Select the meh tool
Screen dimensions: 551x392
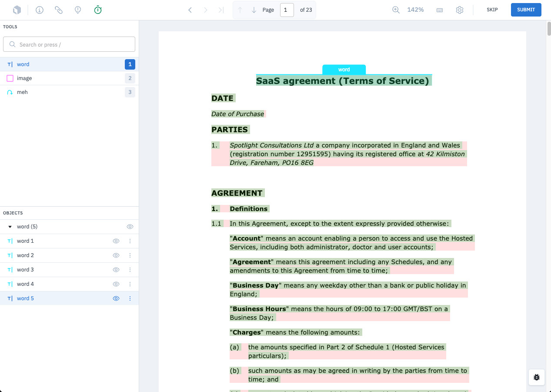tap(22, 92)
